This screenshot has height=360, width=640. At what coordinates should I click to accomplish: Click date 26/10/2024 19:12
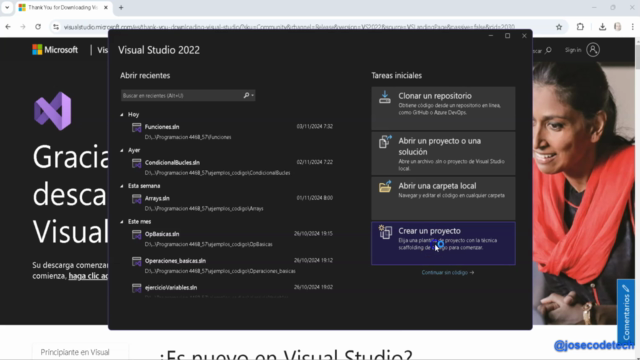coord(313,260)
